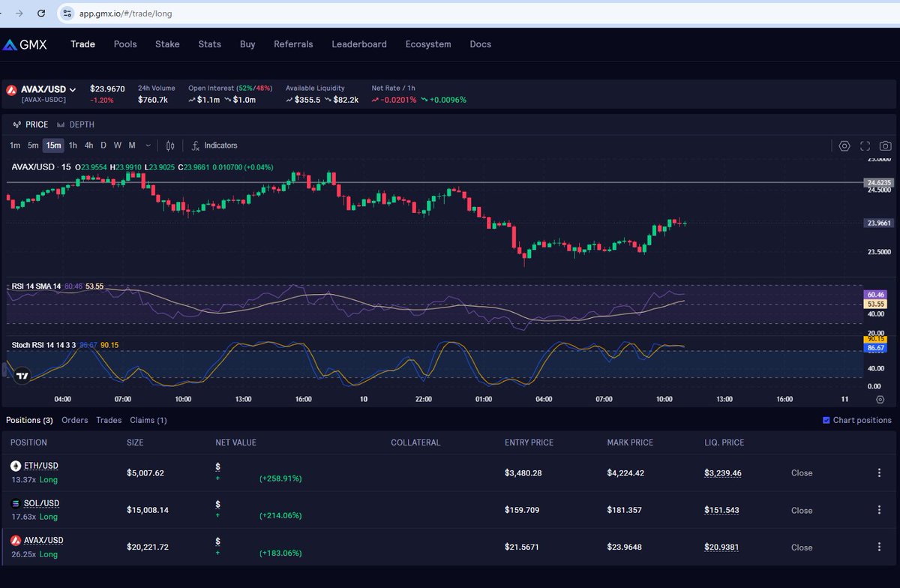Click the AVAX/USD position link in table

43,540
